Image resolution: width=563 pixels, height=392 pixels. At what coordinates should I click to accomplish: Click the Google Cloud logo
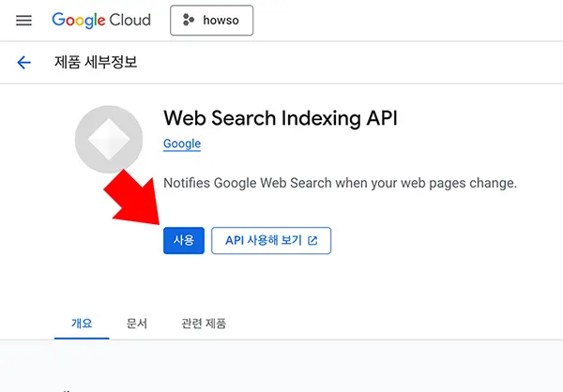coord(101,20)
